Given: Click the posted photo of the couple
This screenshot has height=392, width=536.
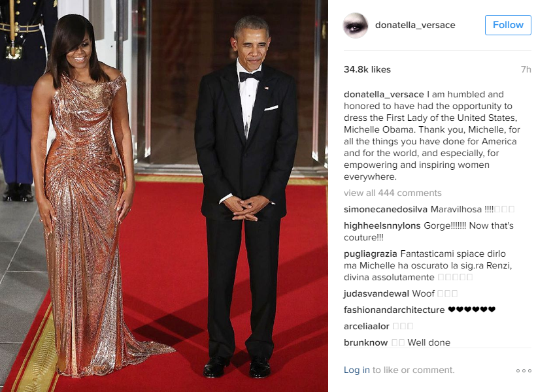Looking at the screenshot, I should click(164, 196).
